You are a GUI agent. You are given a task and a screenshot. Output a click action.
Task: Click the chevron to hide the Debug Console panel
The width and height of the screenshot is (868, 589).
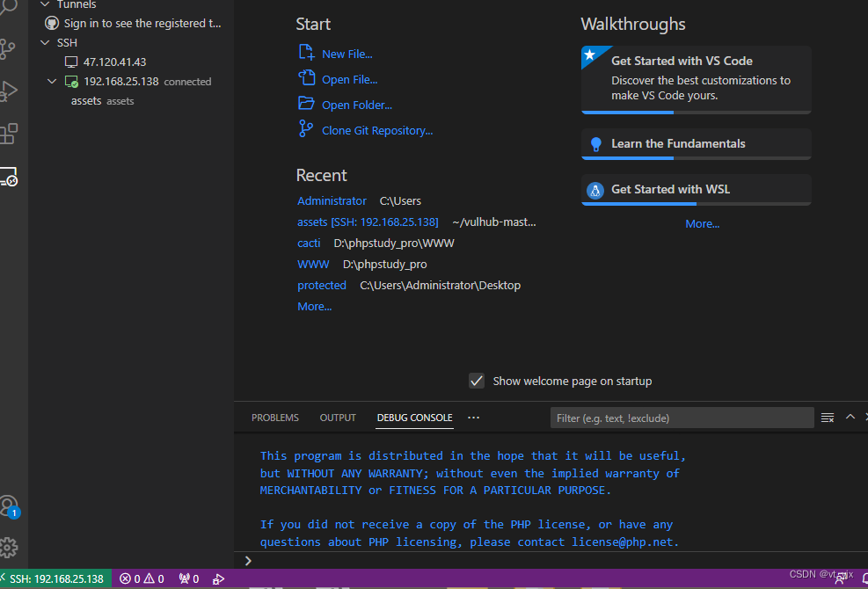pyautogui.click(x=850, y=418)
